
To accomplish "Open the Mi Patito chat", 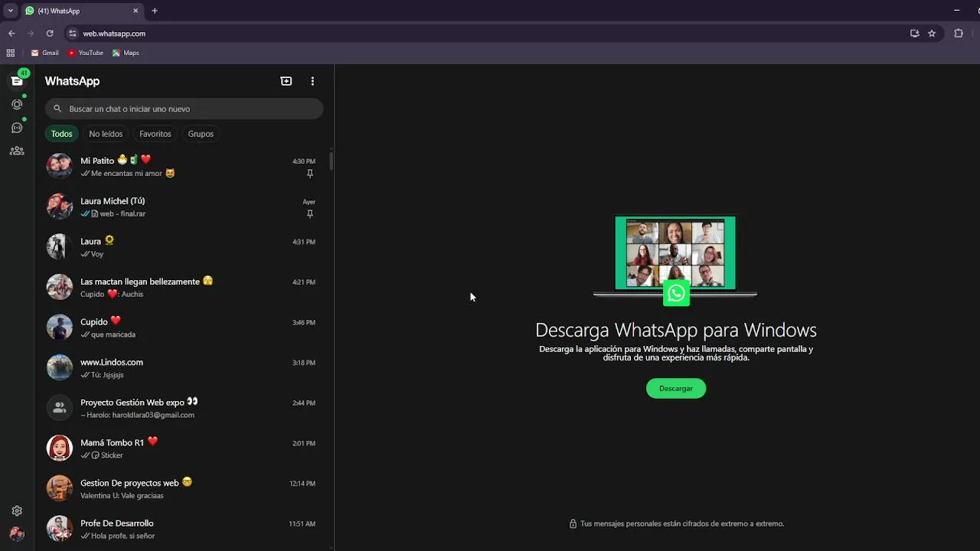I will click(x=184, y=167).
